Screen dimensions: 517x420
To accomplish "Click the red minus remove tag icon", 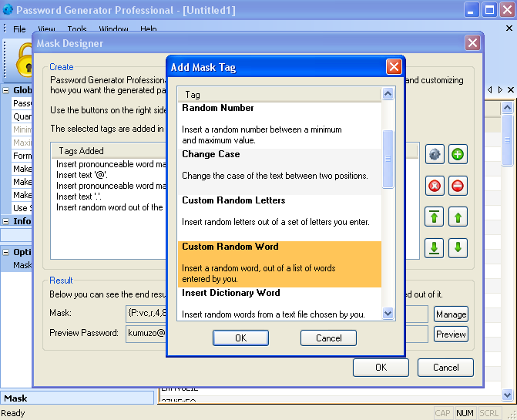I will point(458,186).
